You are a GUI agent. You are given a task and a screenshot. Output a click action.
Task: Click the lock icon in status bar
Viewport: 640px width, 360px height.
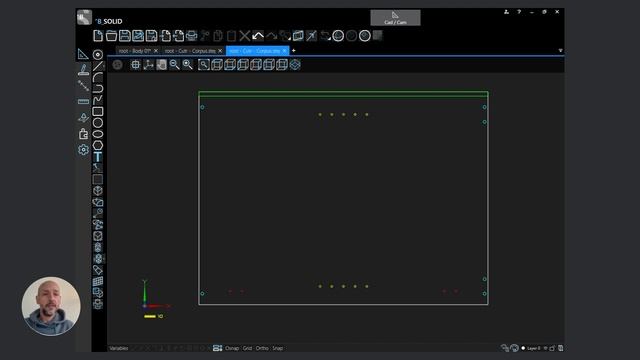(x=552, y=348)
